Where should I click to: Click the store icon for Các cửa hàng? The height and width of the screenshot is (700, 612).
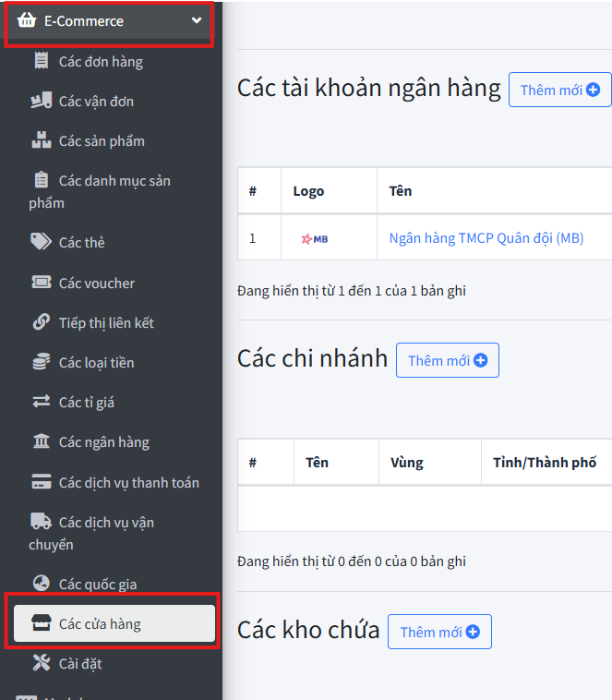point(41,622)
